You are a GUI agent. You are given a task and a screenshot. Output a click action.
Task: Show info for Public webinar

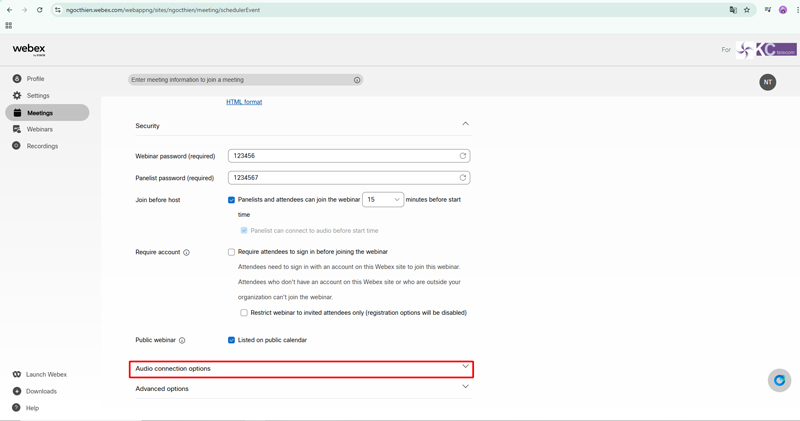pos(182,340)
